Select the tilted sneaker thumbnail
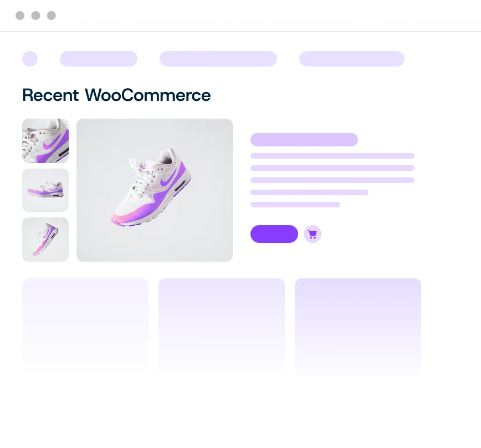The width and height of the screenshot is (481, 448). coord(45,240)
